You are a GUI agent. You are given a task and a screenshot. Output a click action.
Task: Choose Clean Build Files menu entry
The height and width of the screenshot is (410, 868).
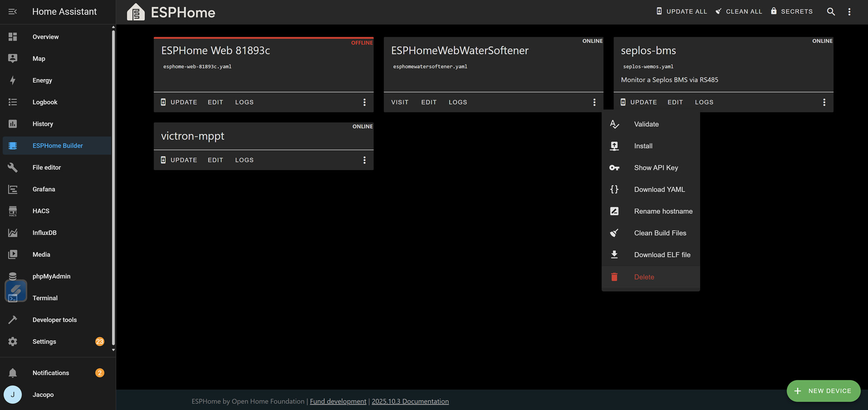coord(651,233)
